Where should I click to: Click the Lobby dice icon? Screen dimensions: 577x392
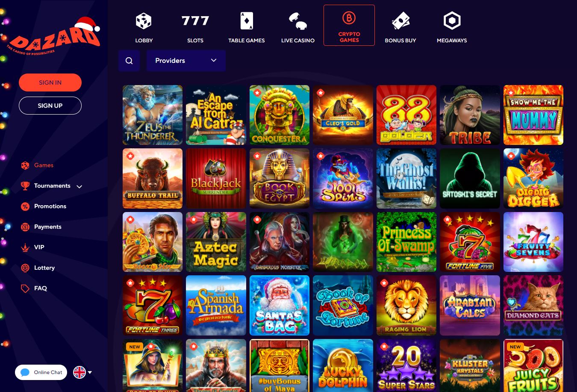[144, 21]
